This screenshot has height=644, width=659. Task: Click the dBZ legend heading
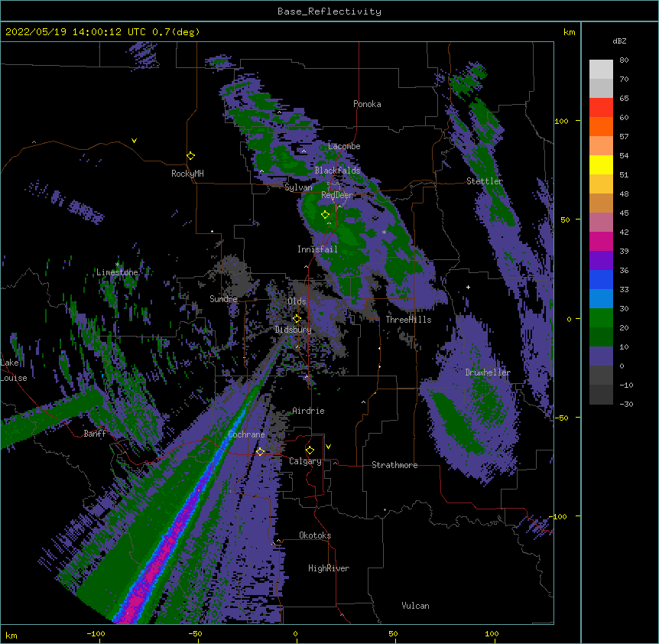(619, 41)
